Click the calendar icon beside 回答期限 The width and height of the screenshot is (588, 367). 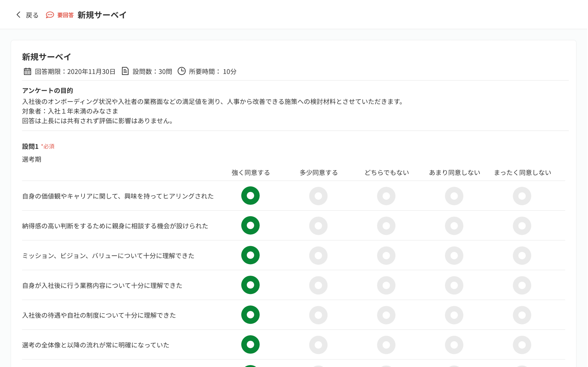(x=27, y=71)
